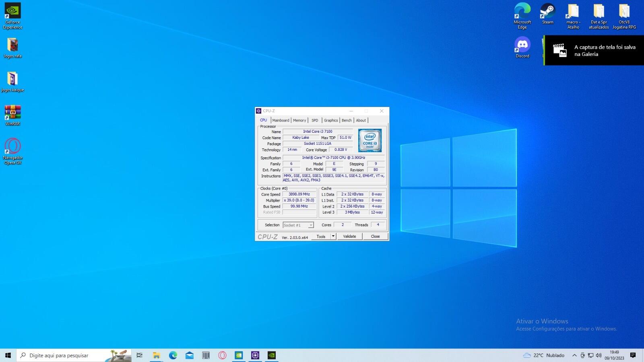Screen dimensions: 644x362
Task: Switch to the Bench tab
Action: (347, 120)
